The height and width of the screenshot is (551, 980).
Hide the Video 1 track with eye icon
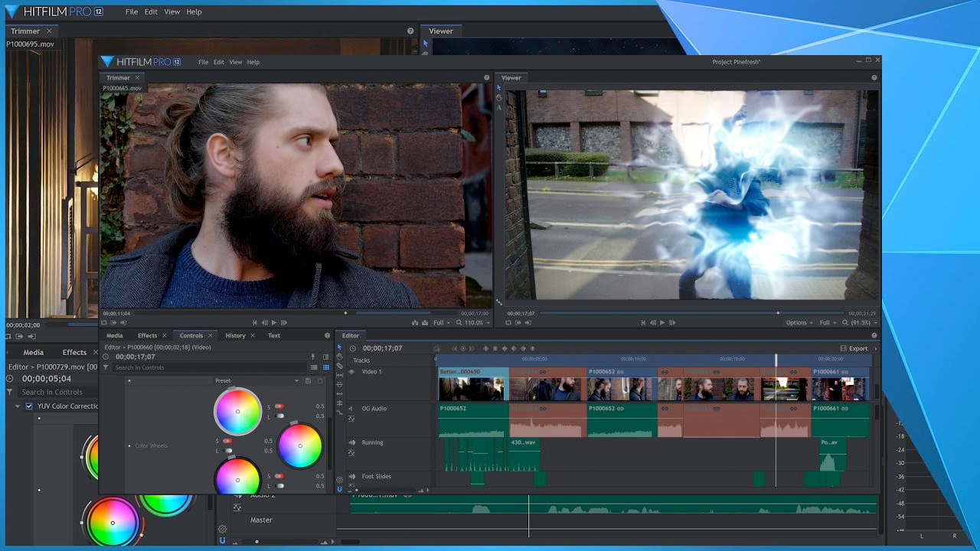(x=351, y=372)
